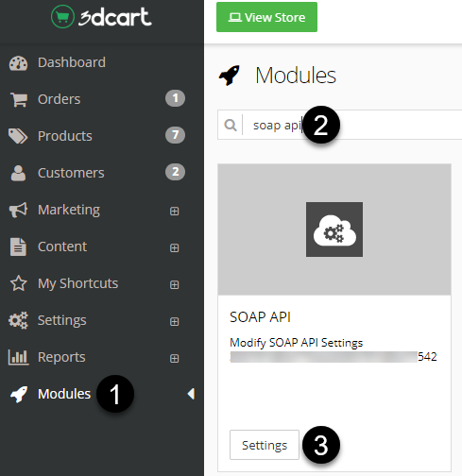Screen dimensions: 462x476
Task: Click the Products tag icon
Action: [18, 136]
